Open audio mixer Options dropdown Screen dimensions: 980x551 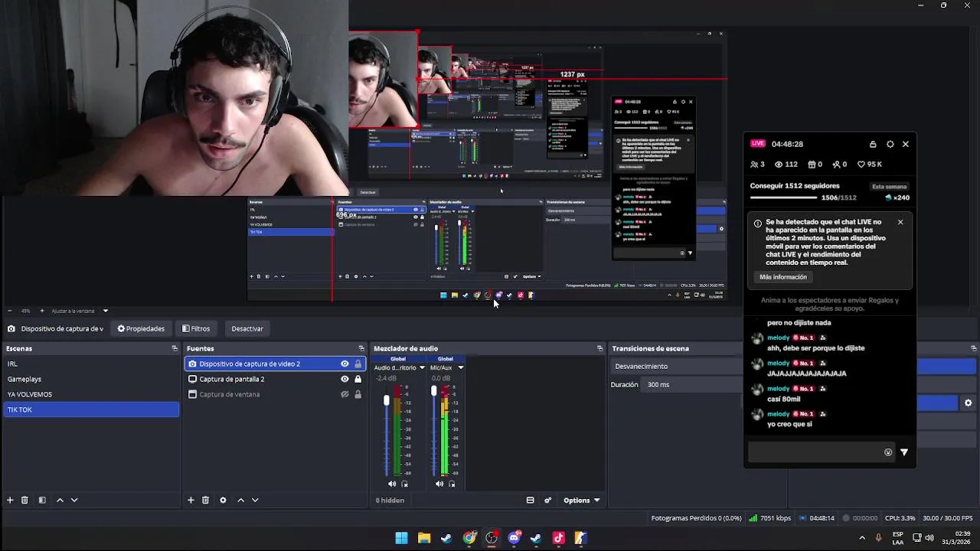pos(581,500)
